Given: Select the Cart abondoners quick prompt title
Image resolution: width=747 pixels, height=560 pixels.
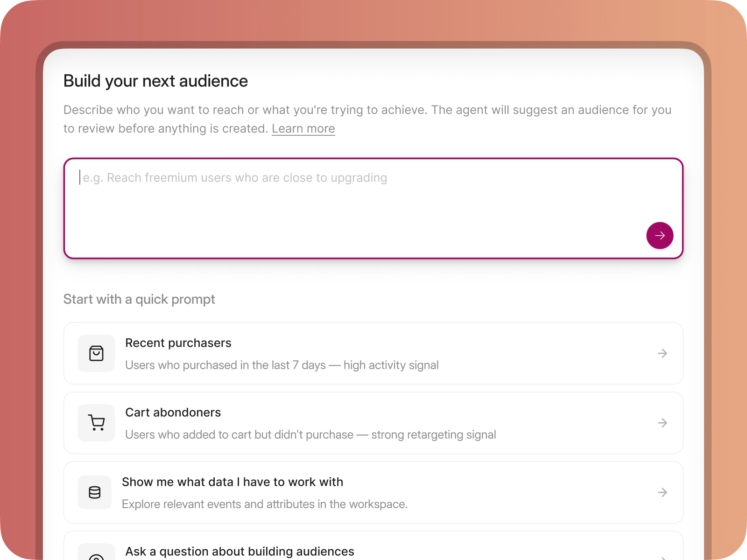Looking at the screenshot, I should [x=173, y=413].
